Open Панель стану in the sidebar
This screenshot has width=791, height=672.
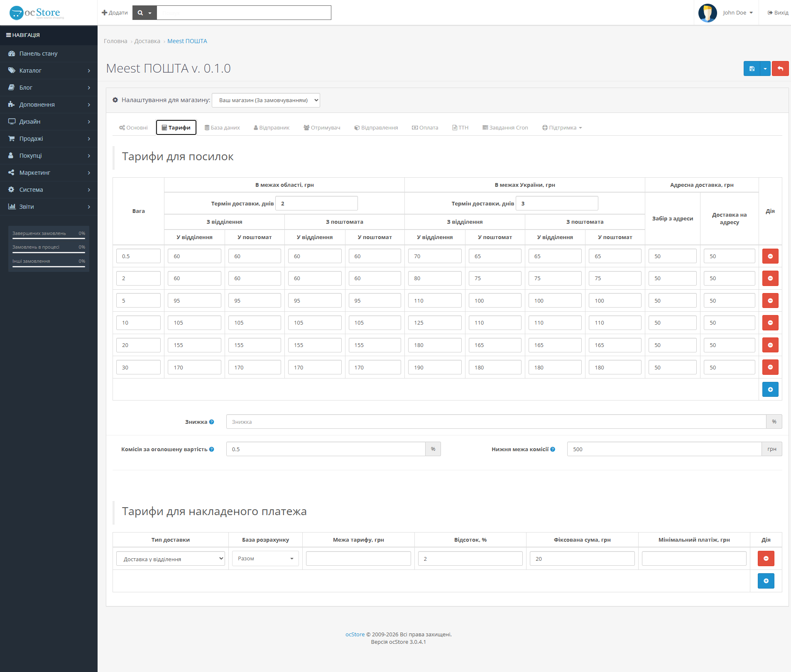(49, 54)
